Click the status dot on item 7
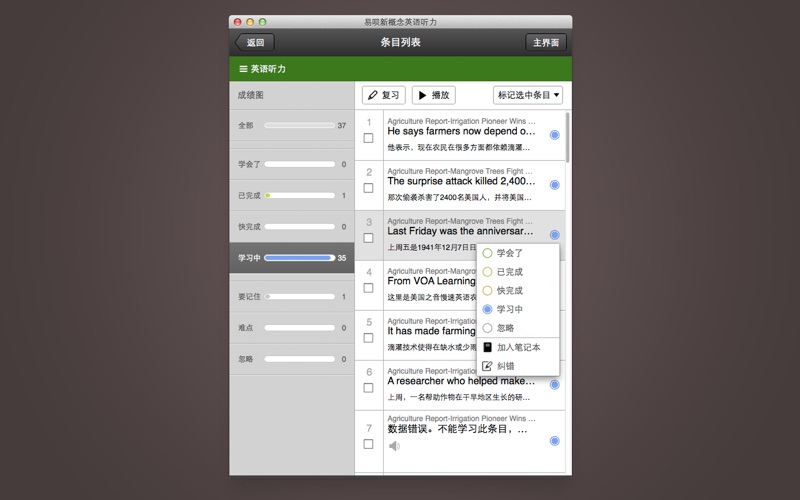This screenshot has height=500, width=800. 554,441
